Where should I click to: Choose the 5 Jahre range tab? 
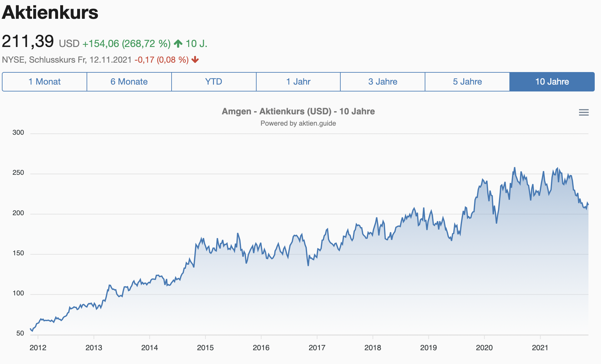click(467, 82)
